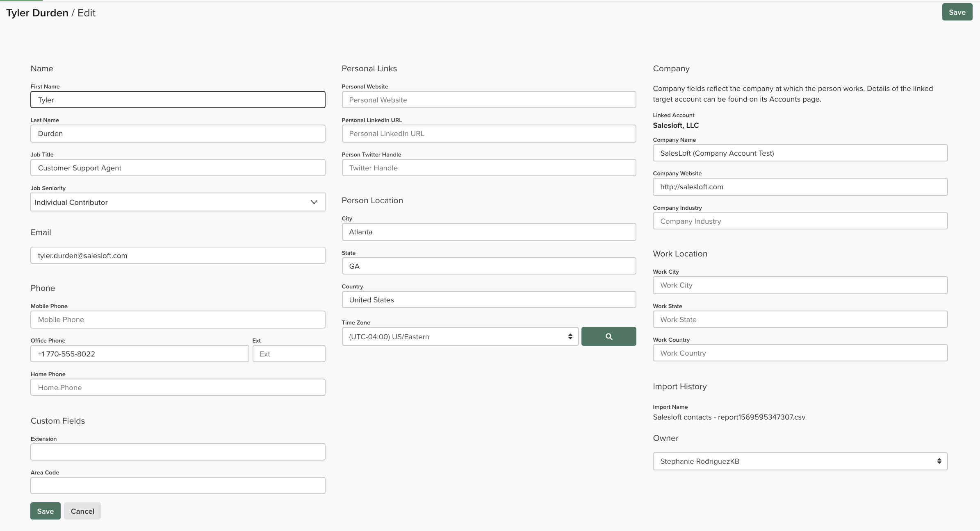Screen dimensions: 980x531
Task: Click the Email field with tyler.durden@salesloft.com
Action: pos(178,255)
